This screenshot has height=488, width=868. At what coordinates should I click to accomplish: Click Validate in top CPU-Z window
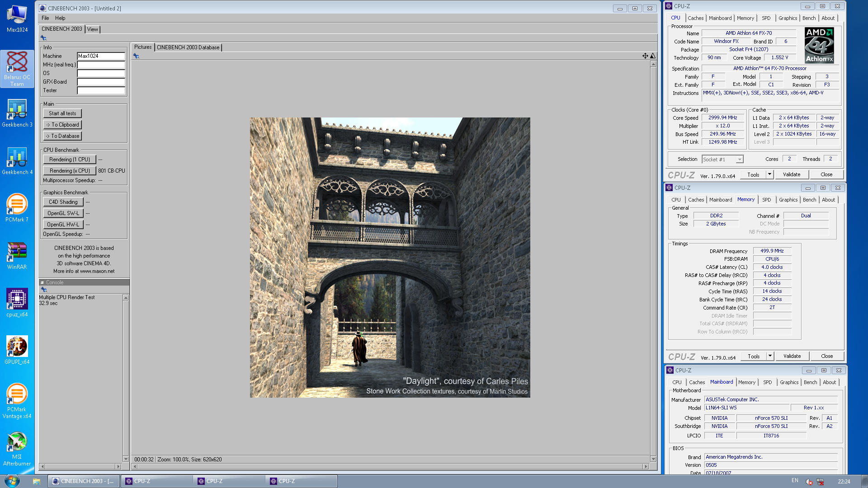coord(792,174)
